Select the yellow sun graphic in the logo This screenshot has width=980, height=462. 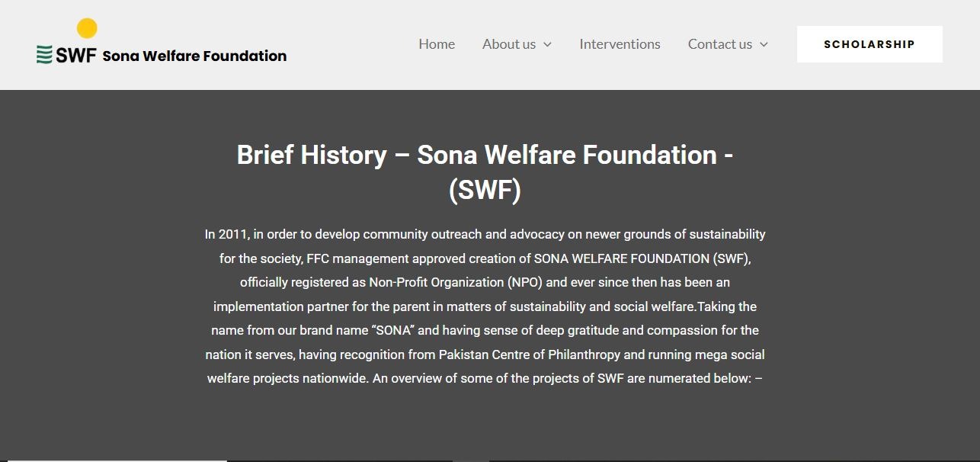click(85, 27)
